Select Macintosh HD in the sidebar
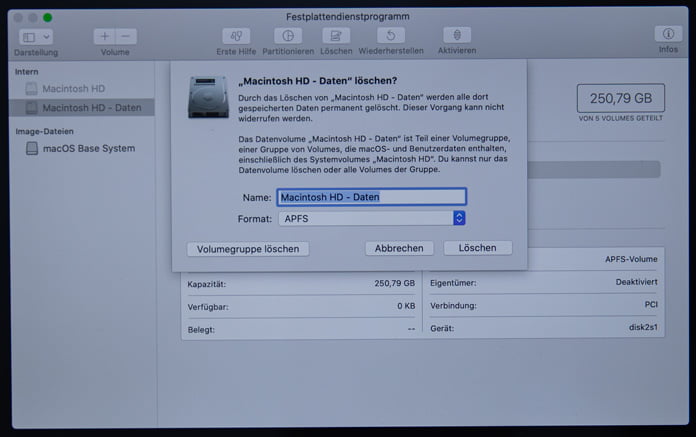The height and width of the screenshot is (437, 696). (x=73, y=89)
